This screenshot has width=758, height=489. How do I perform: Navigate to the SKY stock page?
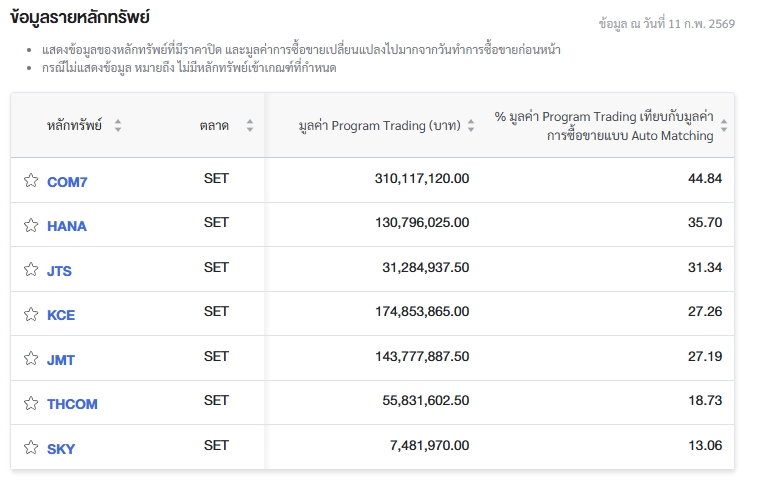tap(61, 448)
